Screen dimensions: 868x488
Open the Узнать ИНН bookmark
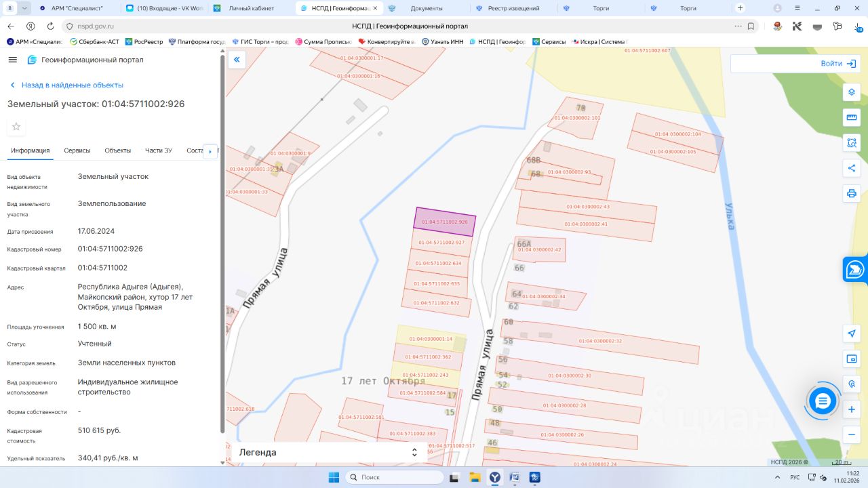(x=443, y=42)
